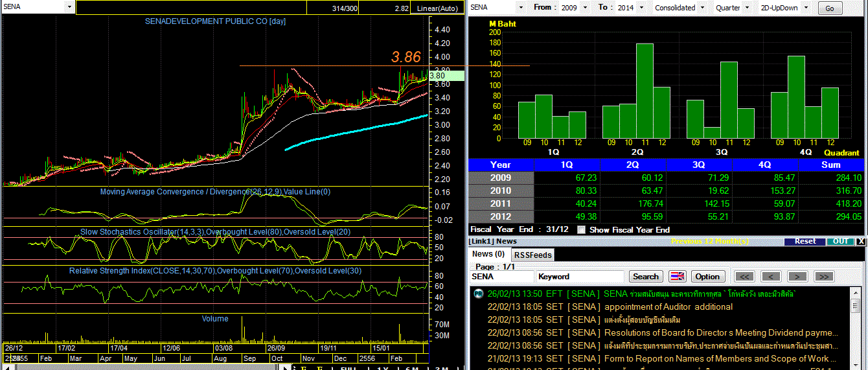Screen dimensions: 868x370
Task: Click the Search button in News
Action: point(645,276)
